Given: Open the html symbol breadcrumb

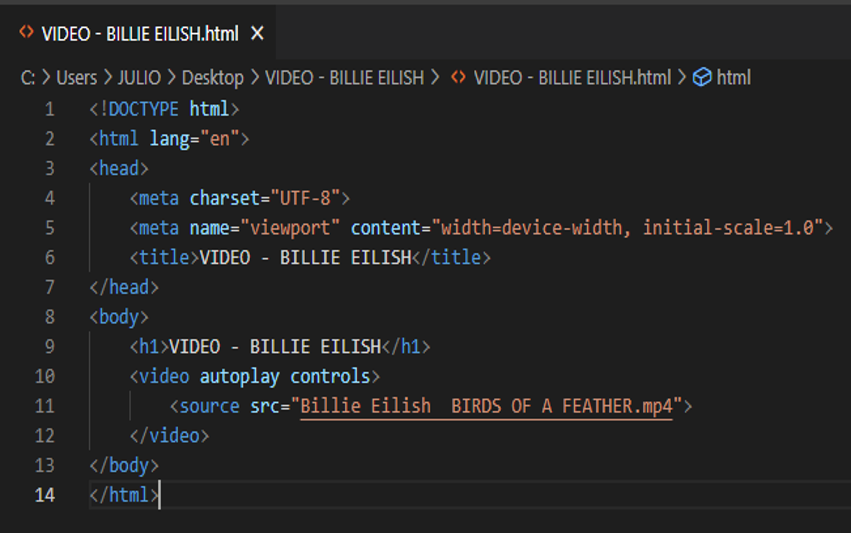Looking at the screenshot, I should [x=734, y=78].
